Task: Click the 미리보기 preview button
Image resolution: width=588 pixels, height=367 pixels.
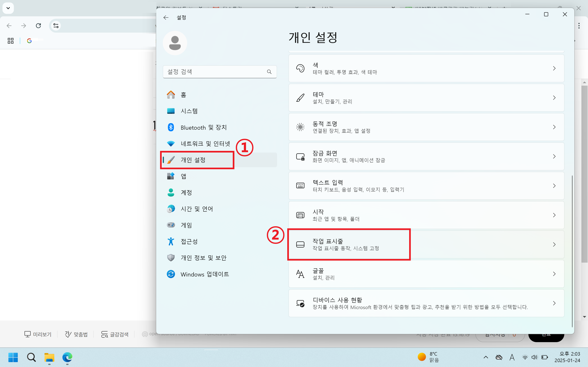Action: (38, 334)
